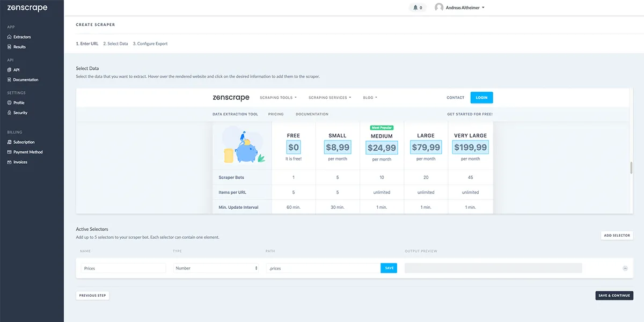The width and height of the screenshot is (644, 322).
Task: Click Get Started For Free link
Action: [470, 114]
